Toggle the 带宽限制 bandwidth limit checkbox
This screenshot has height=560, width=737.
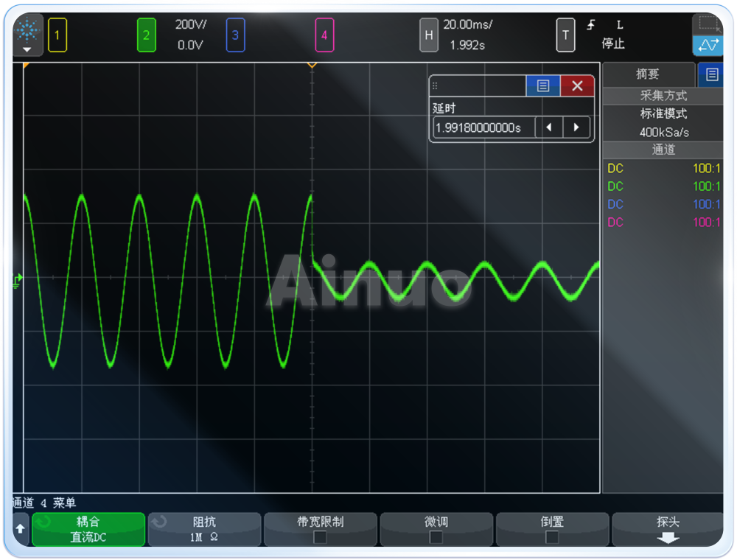[x=320, y=537]
